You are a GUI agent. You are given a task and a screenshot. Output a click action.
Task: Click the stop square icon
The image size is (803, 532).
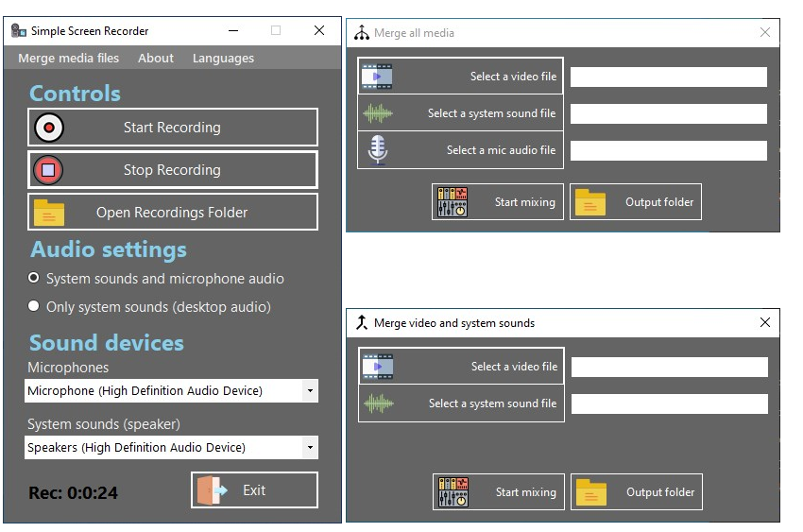tap(48, 170)
